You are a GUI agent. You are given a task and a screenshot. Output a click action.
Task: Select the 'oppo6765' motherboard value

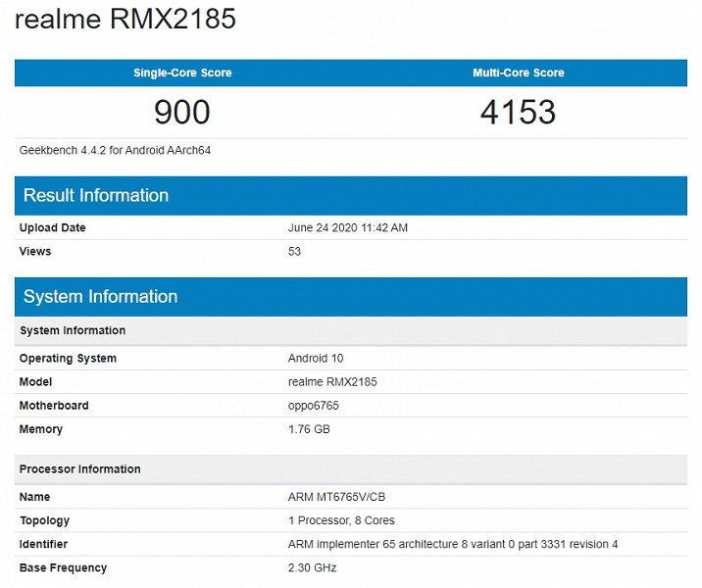tap(314, 406)
